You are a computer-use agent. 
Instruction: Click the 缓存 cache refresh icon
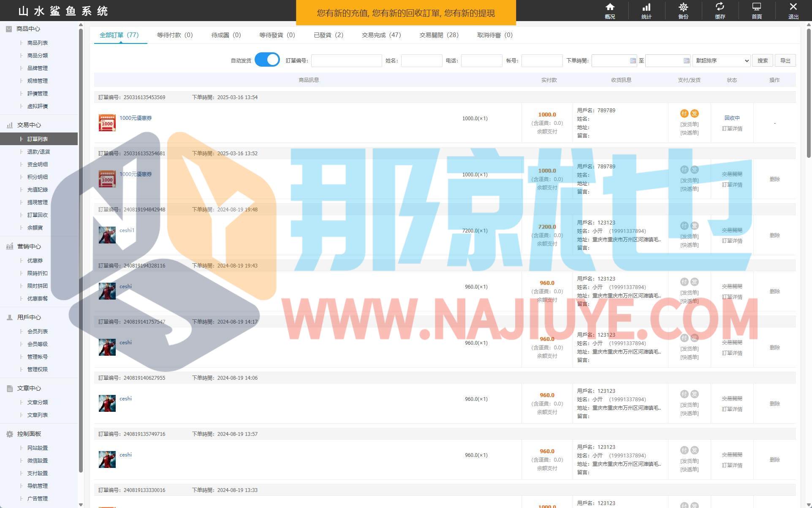(720, 8)
